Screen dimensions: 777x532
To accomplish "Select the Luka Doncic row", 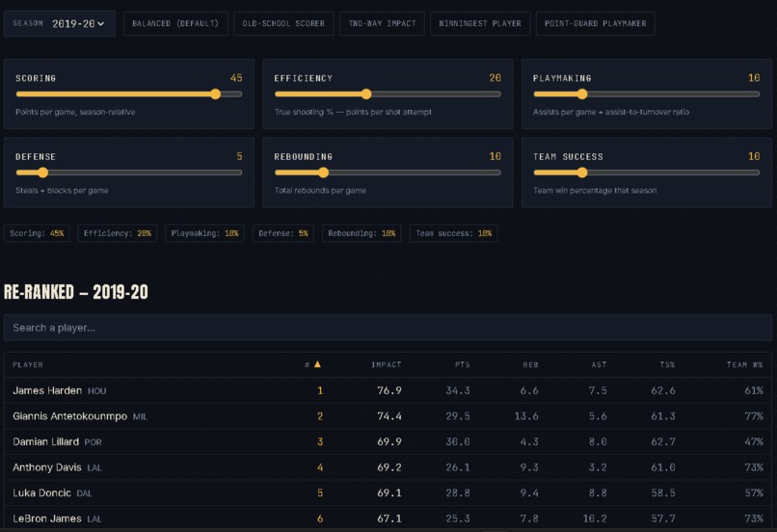I will click(388, 492).
